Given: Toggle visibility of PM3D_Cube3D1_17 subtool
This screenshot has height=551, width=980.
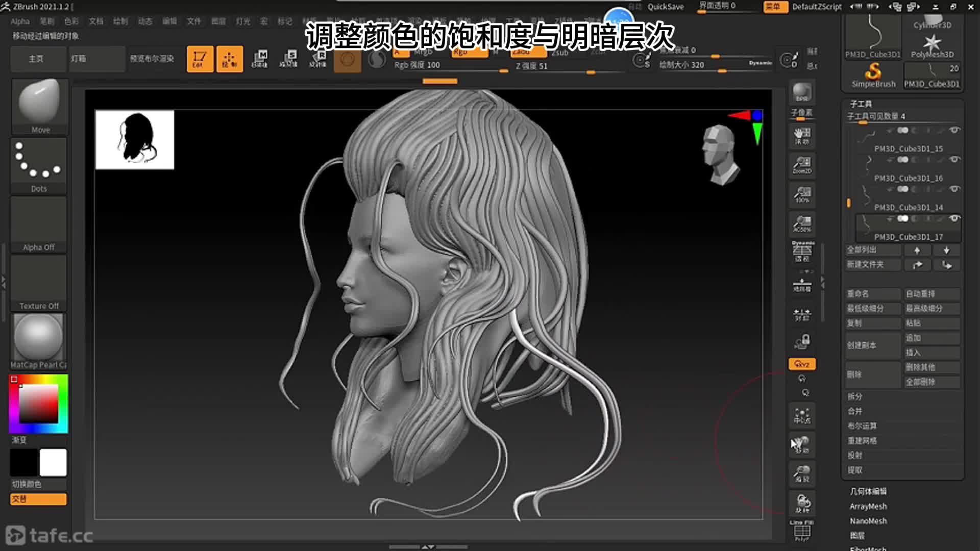Looking at the screenshot, I should coord(954,218).
